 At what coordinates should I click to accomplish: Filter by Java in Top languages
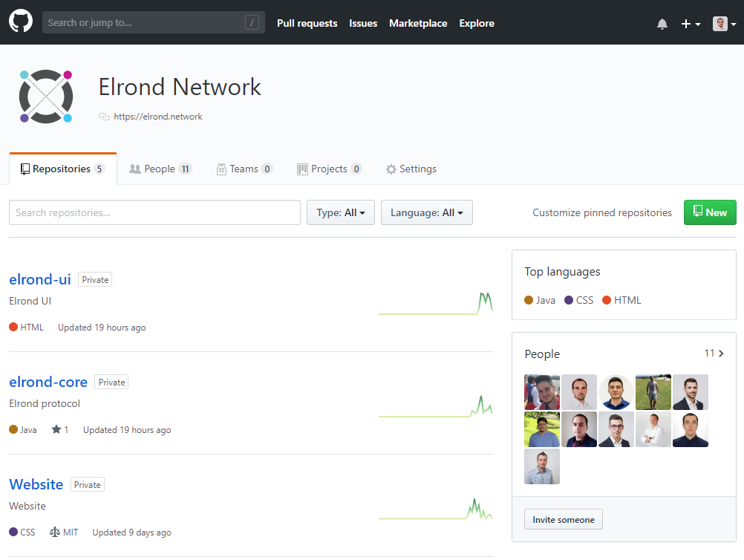[x=540, y=300]
